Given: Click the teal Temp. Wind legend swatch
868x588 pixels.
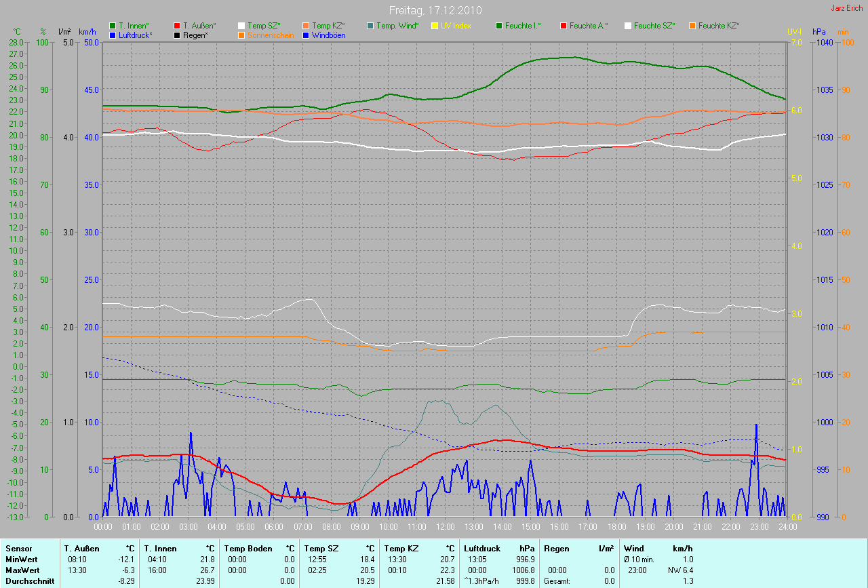Looking at the screenshot, I should tap(370, 26).
